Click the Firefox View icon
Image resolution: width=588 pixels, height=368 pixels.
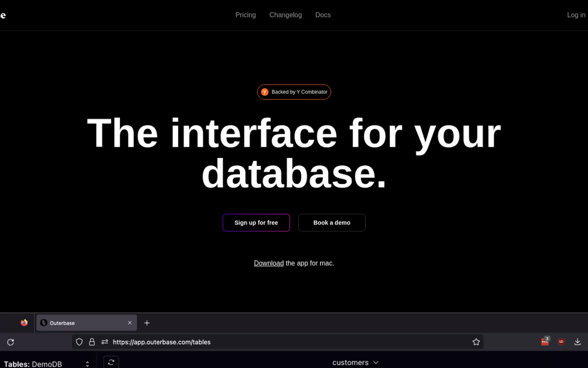24,323
